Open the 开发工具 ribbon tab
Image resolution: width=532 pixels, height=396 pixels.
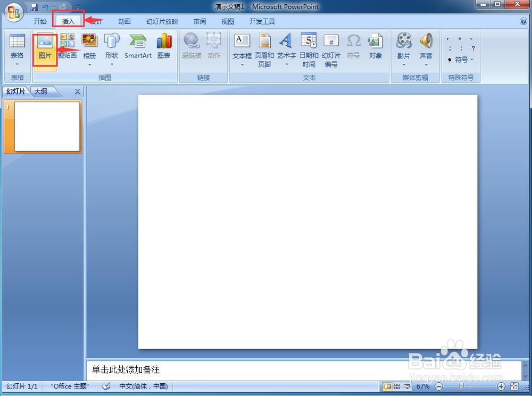pyautogui.click(x=262, y=21)
